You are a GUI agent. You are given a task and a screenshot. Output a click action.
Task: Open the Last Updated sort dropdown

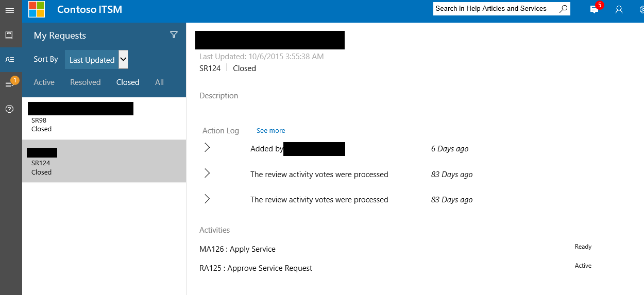point(96,60)
